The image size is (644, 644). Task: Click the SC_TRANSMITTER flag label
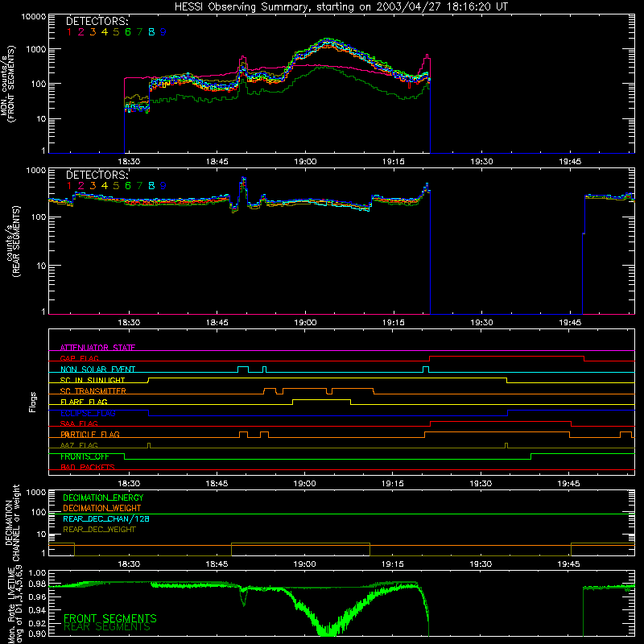tap(93, 391)
